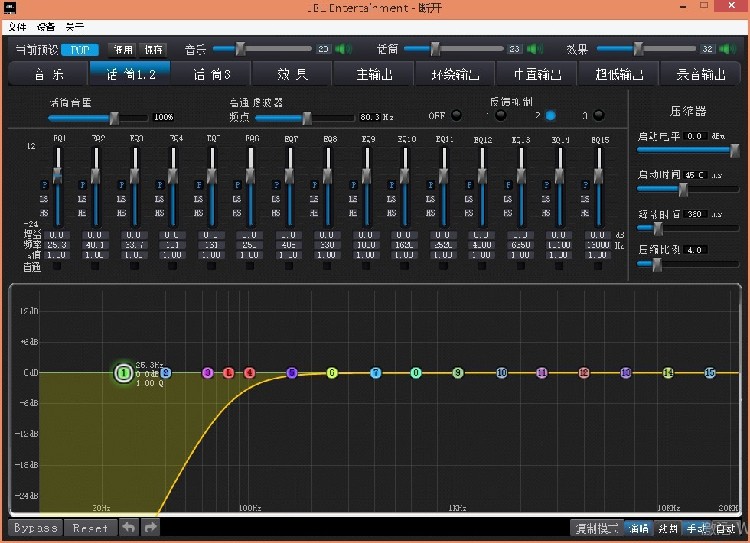Click the compressor 压缩比例 ratio slider
This screenshot has height=543, width=750.
(687, 264)
